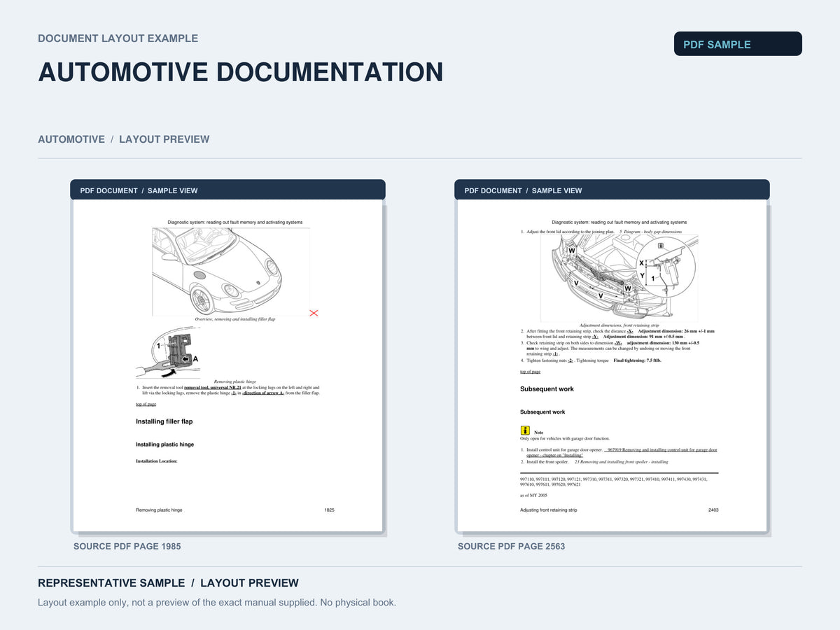Click the 'Layout example only' disclaimer text
The width and height of the screenshot is (840, 630).
(x=217, y=603)
